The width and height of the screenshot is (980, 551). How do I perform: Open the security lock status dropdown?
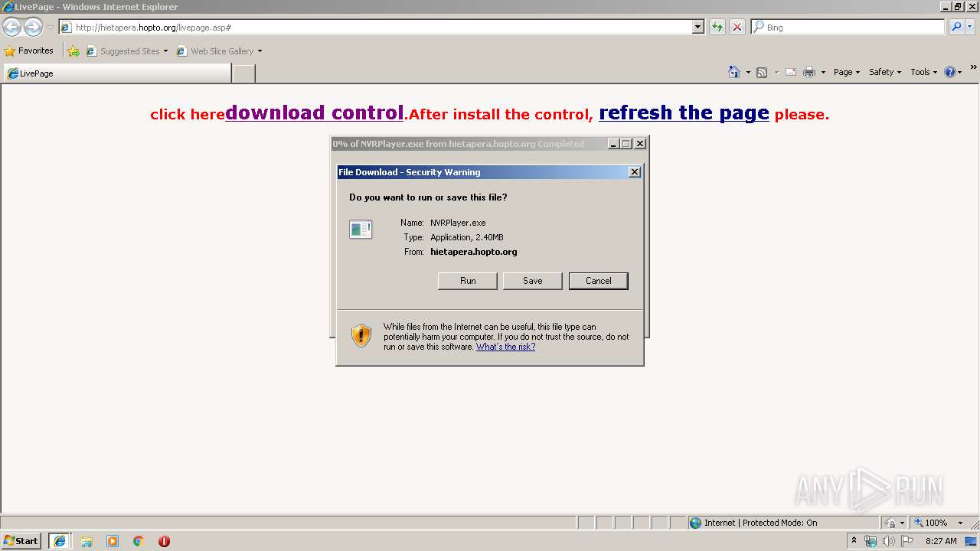(894, 523)
